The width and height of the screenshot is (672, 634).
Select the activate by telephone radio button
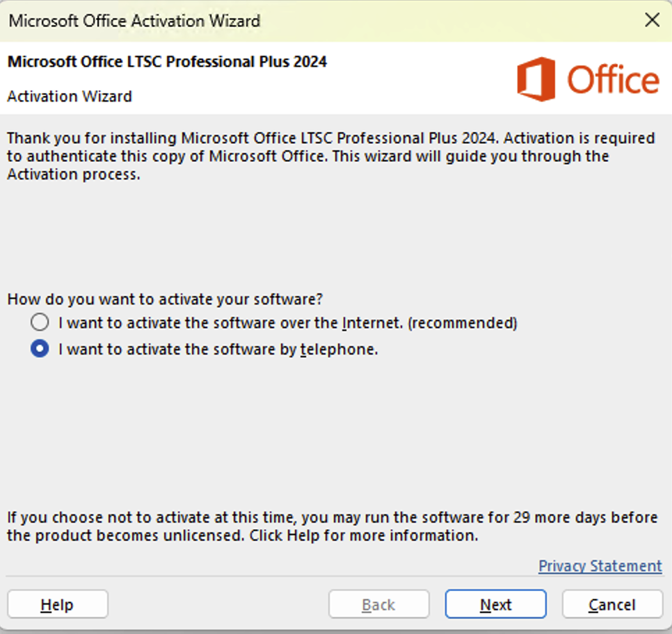click(40, 349)
